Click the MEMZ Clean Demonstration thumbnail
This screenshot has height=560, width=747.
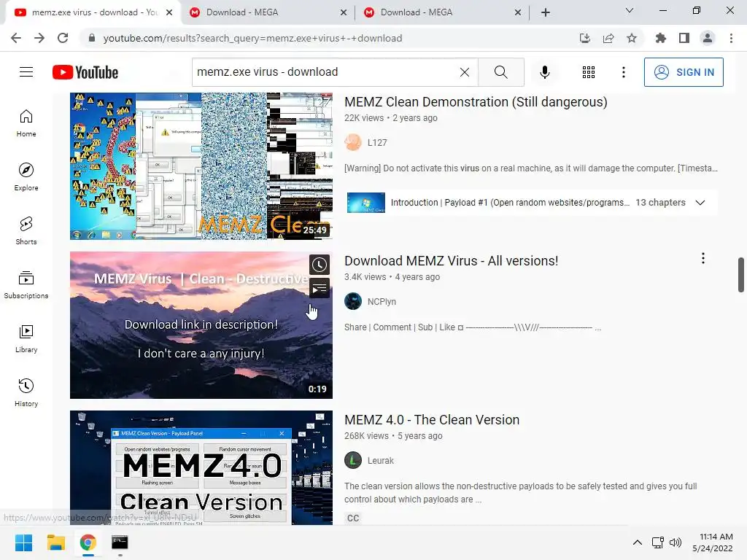(x=201, y=166)
